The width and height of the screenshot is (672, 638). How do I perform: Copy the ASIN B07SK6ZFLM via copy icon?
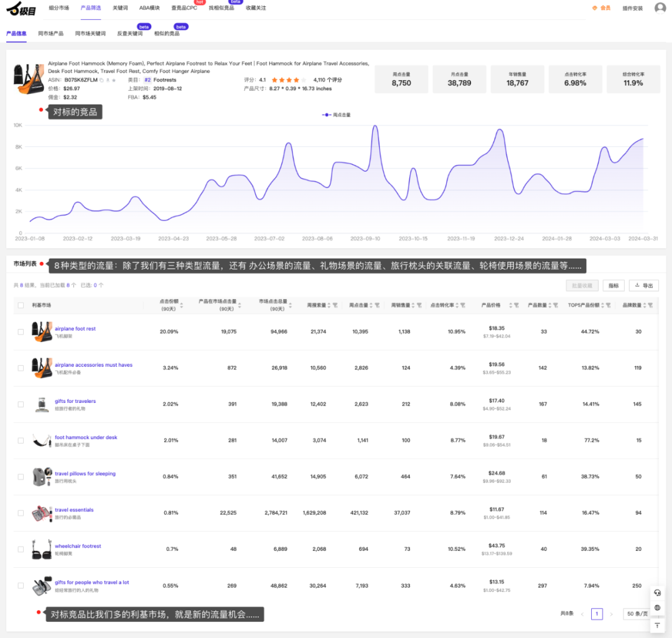[x=101, y=80]
